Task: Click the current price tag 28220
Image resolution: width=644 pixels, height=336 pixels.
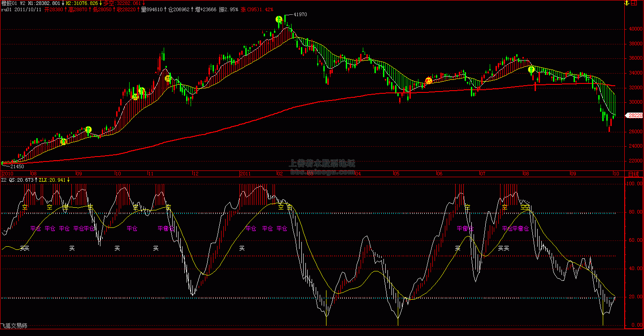Action: click(x=635, y=115)
